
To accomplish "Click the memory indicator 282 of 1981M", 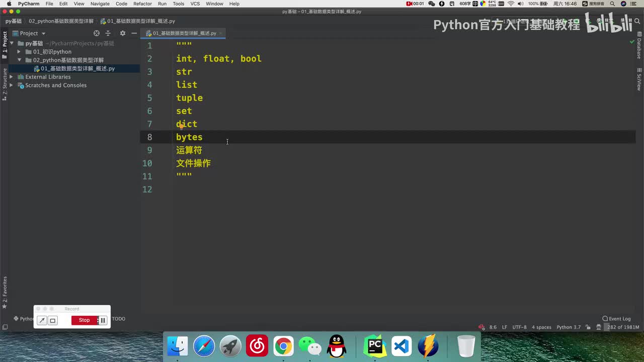I will click(623, 327).
